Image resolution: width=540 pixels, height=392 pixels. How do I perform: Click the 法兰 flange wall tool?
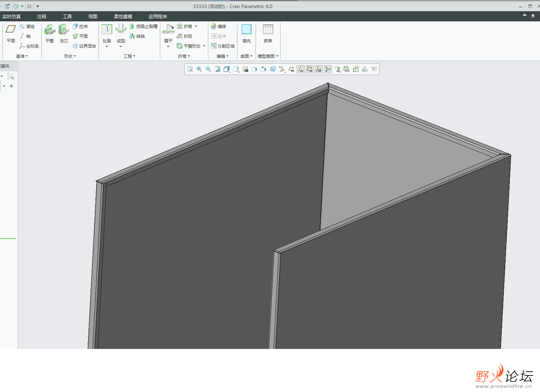click(63, 33)
